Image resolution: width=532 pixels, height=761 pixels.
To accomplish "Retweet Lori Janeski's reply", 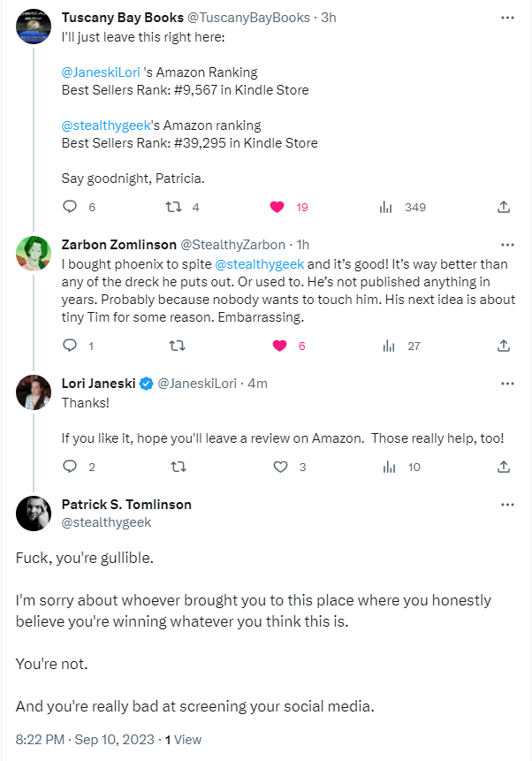I will (x=174, y=467).
